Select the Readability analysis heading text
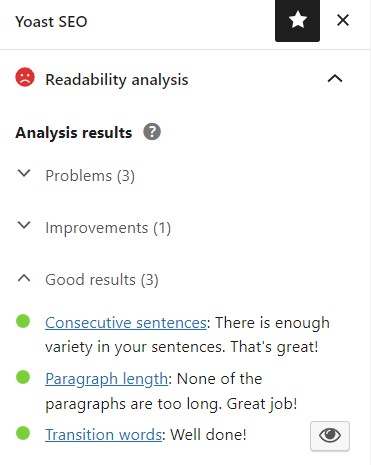This screenshot has width=371, height=465. pos(117,80)
